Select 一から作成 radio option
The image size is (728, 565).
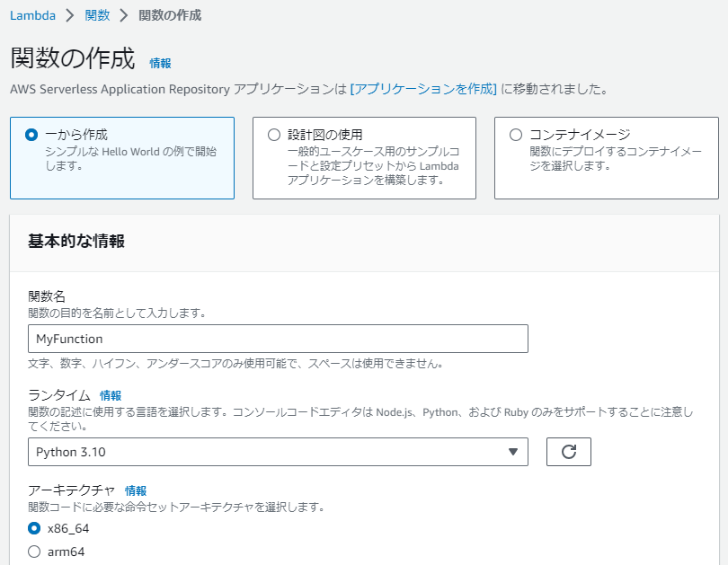(31, 135)
